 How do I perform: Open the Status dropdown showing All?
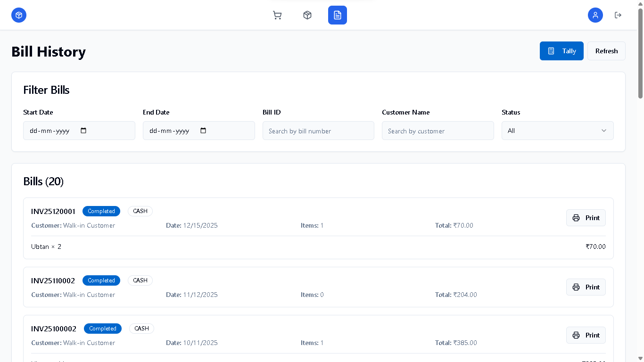point(557,131)
